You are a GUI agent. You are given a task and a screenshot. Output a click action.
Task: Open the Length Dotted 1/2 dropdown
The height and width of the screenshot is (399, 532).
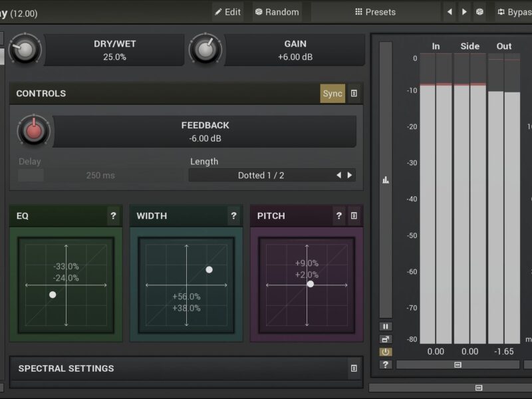[x=261, y=176]
